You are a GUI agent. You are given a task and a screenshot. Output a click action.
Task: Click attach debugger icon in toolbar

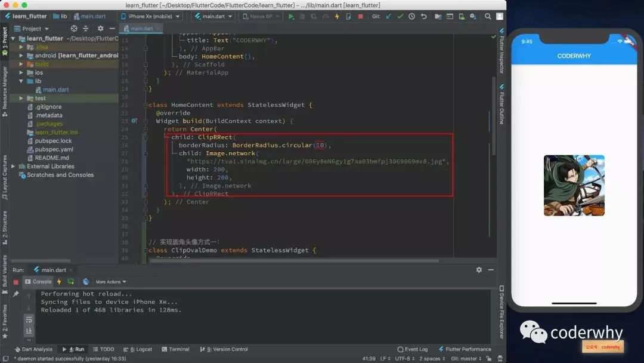pos(349,17)
